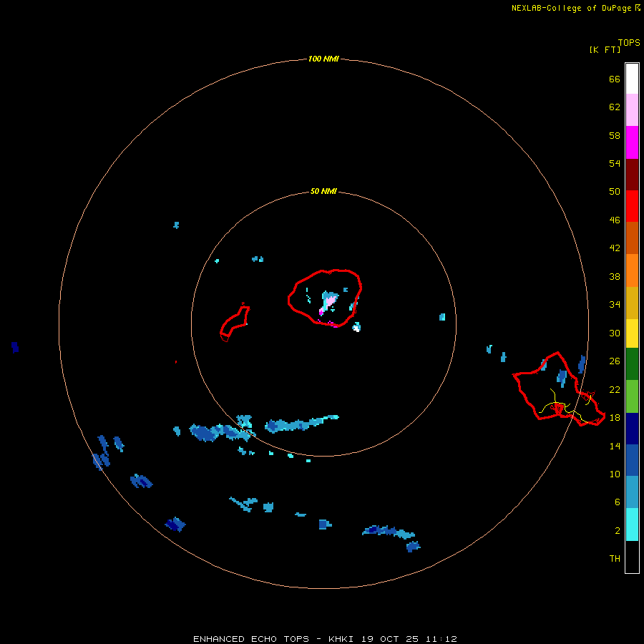Click the legend value "62"
This screenshot has height=644, width=644.
[615, 107]
